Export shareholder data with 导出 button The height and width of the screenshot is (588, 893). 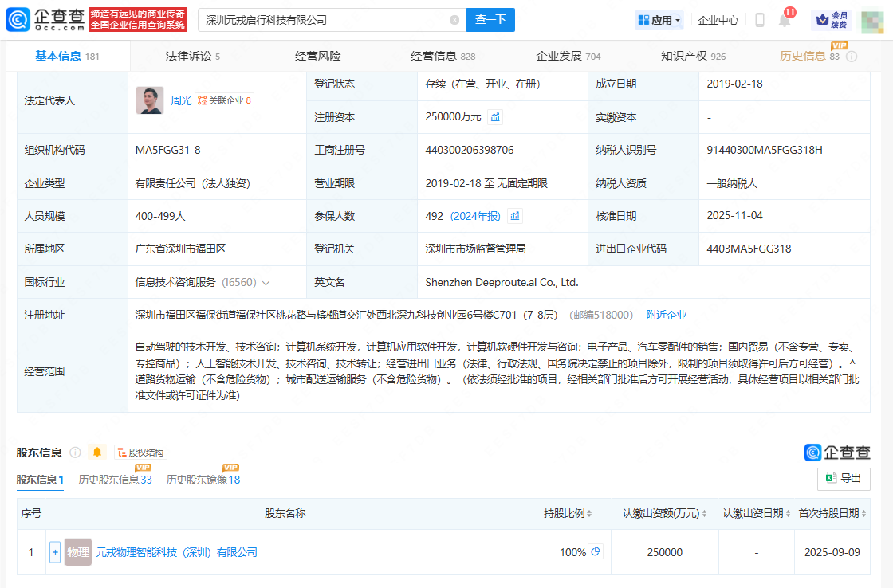click(844, 478)
